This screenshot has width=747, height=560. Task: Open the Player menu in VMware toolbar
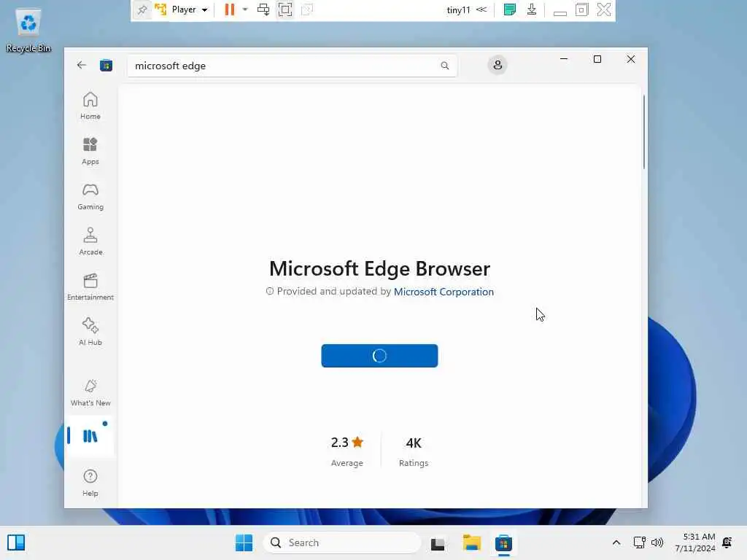coord(183,9)
